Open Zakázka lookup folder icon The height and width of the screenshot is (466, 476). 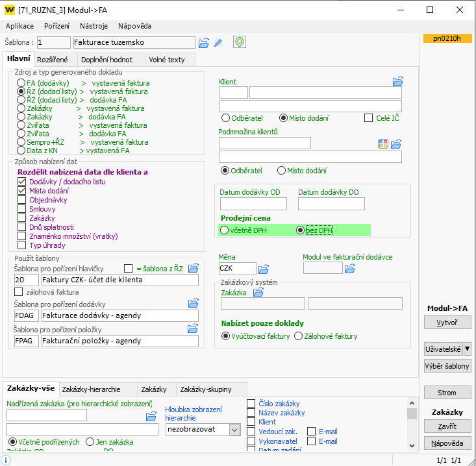point(258,293)
